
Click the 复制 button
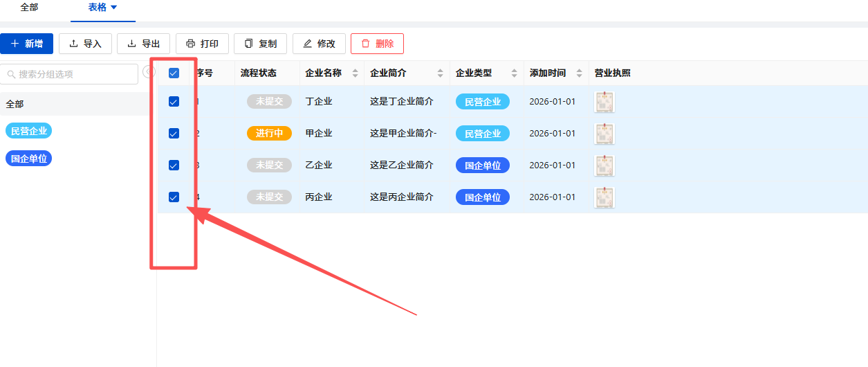pos(260,44)
